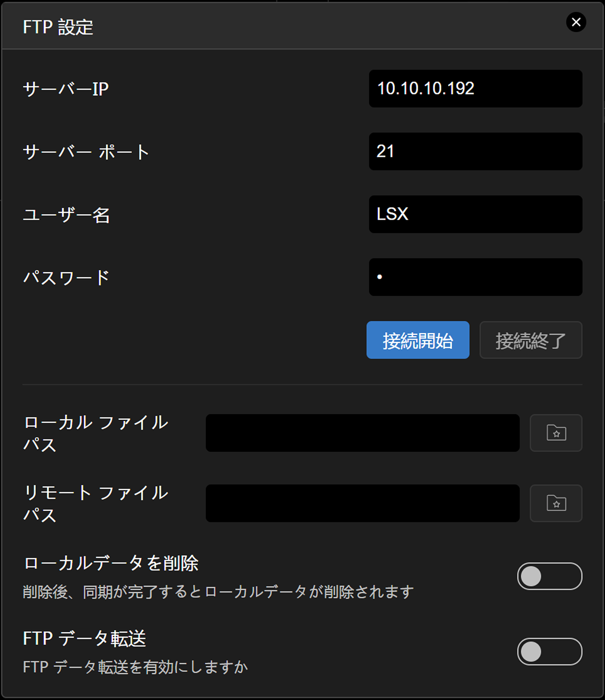Click the パスワード label text
Viewport: 605px width, 700px height.
[x=67, y=278]
